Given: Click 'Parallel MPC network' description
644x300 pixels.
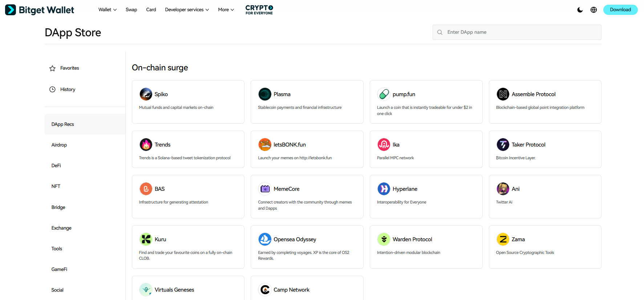Looking at the screenshot, I should pyautogui.click(x=395, y=158).
